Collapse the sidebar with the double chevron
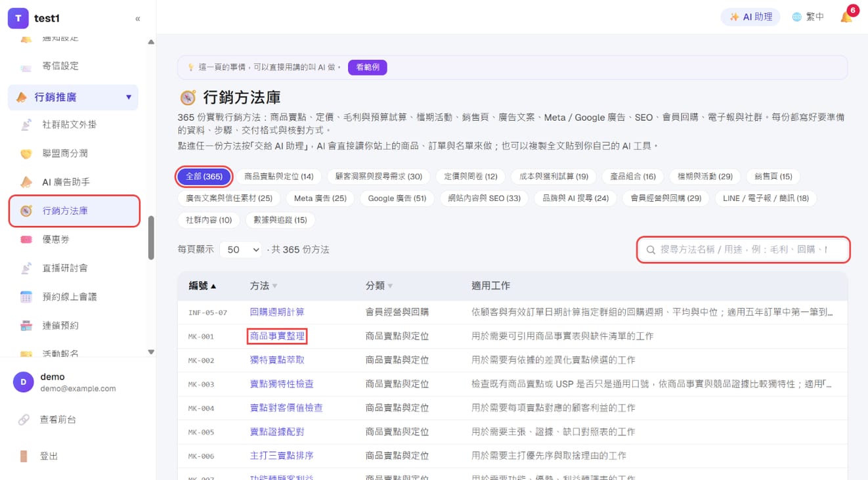The height and width of the screenshot is (480, 868). [137, 18]
